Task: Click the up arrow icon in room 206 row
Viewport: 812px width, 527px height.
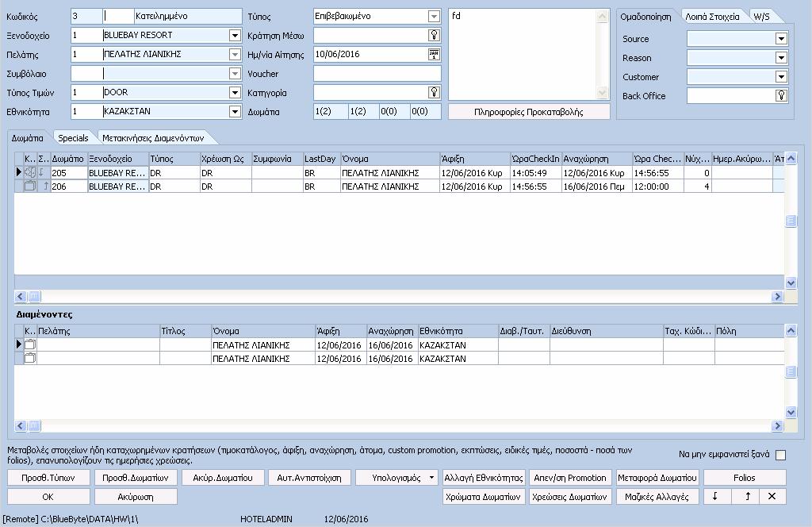Action: pos(45,186)
